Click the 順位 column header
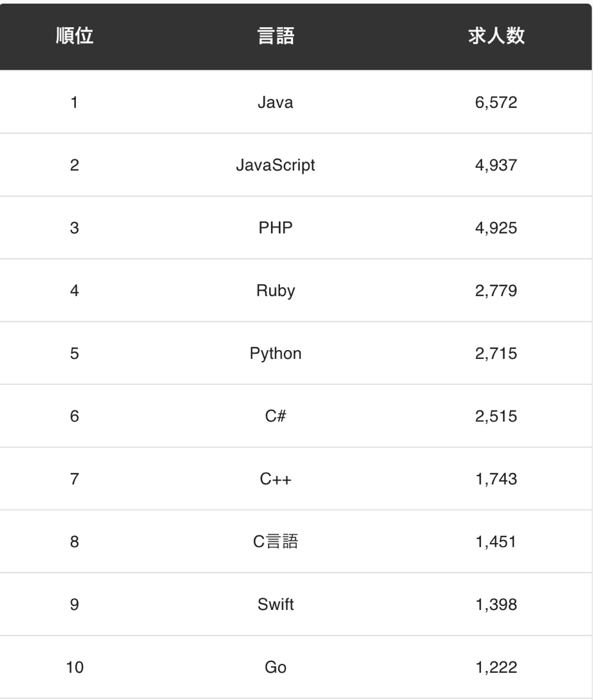Viewport: 593px width, 700px height. tap(74, 36)
